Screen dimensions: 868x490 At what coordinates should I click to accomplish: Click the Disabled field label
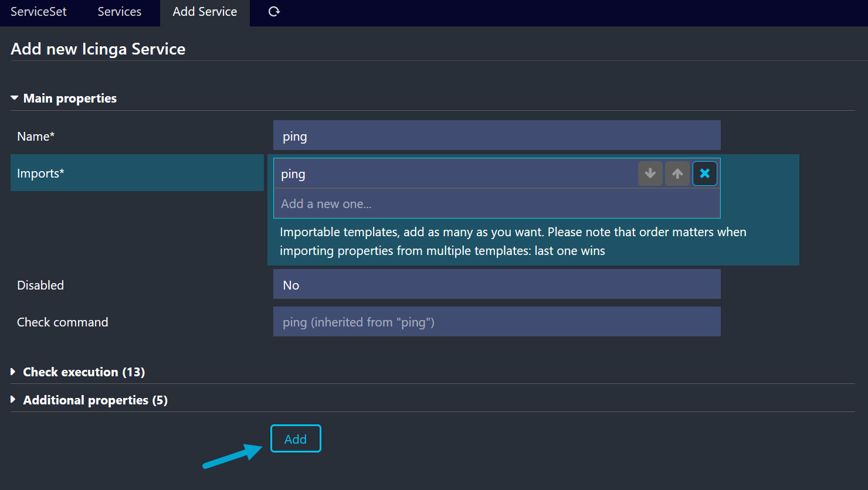click(x=40, y=285)
